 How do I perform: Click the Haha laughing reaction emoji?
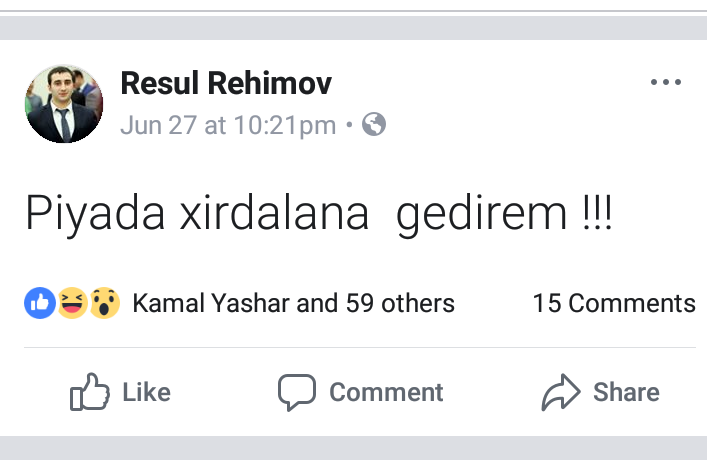click(71, 302)
